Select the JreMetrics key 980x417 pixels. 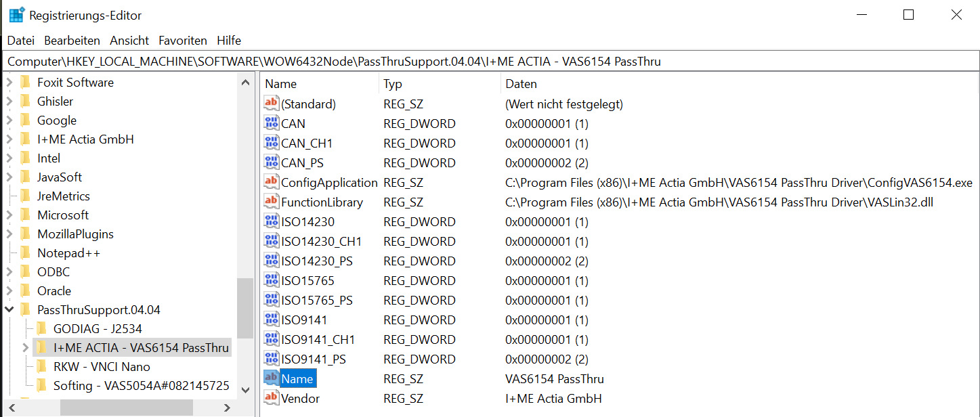[64, 196]
